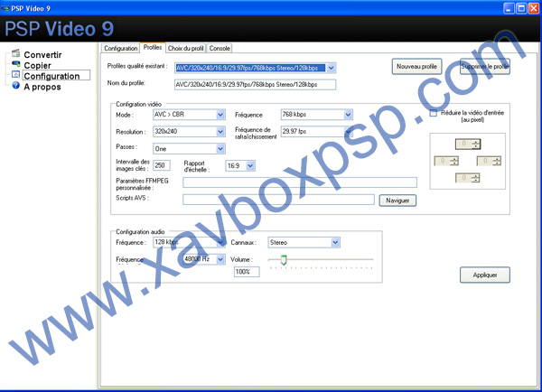Click the Volume 100% value box
The width and height of the screenshot is (542, 392).
pyautogui.click(x=247, y=272)
